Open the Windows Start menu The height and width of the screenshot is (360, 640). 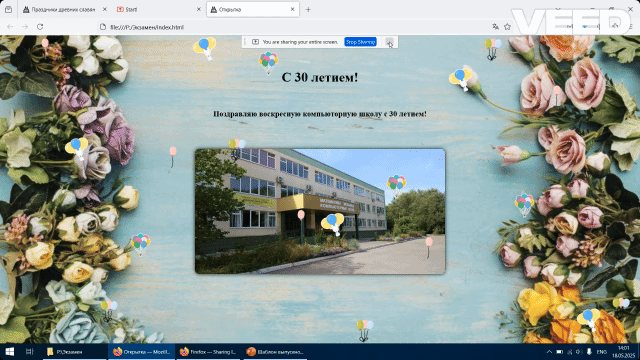point(9,352)
